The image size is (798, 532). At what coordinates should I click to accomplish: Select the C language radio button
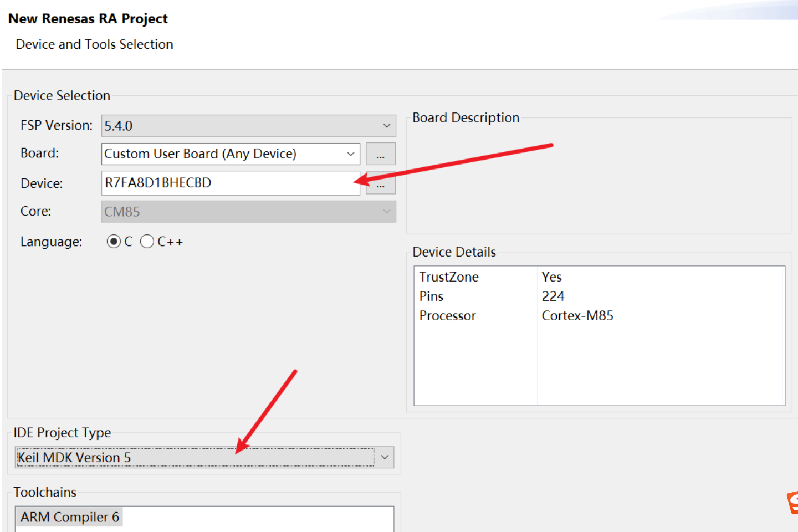[114, 242]
